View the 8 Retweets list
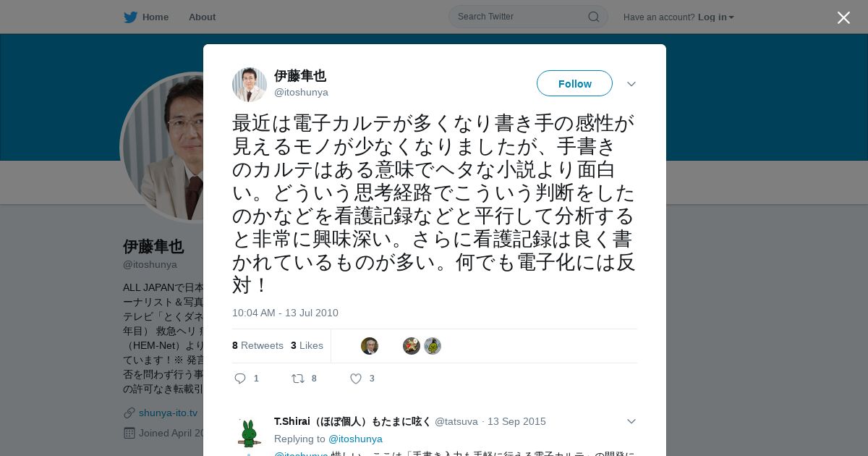 click(258, 345)
